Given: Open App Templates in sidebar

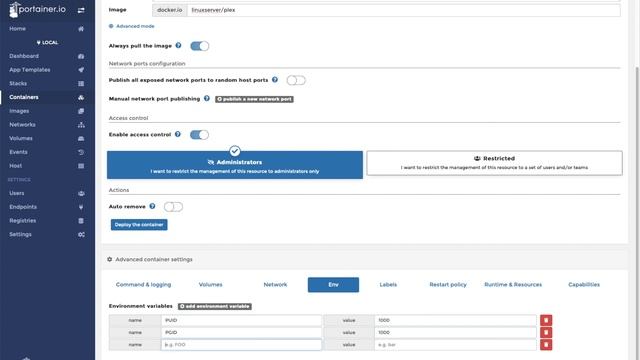Looking at the screenshot, I should (x=30, y=70).
